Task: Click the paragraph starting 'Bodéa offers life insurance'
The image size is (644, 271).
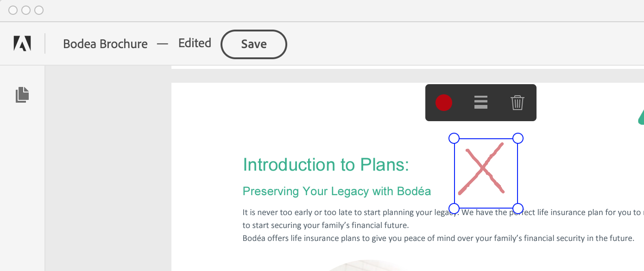Action: click(438, 239)
